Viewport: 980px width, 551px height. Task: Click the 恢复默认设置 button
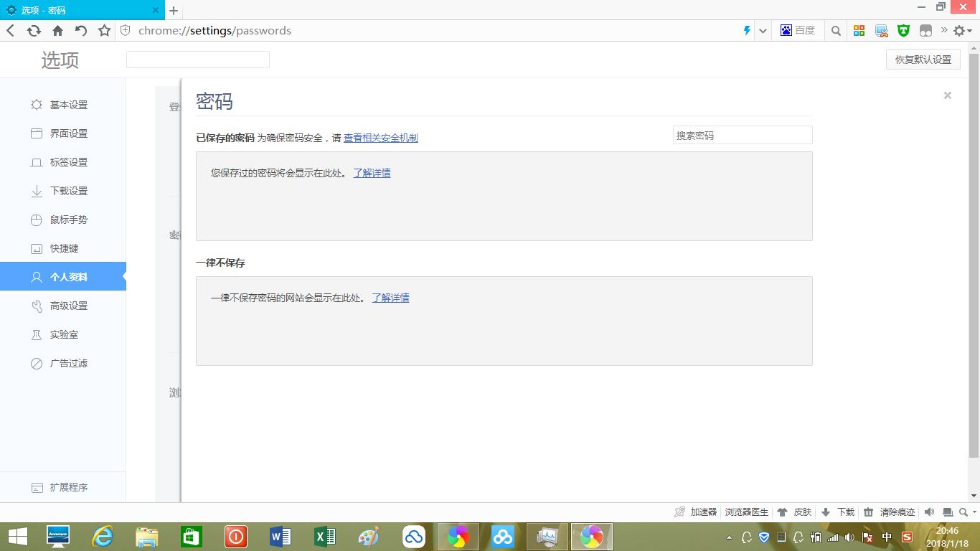point(923,60)
